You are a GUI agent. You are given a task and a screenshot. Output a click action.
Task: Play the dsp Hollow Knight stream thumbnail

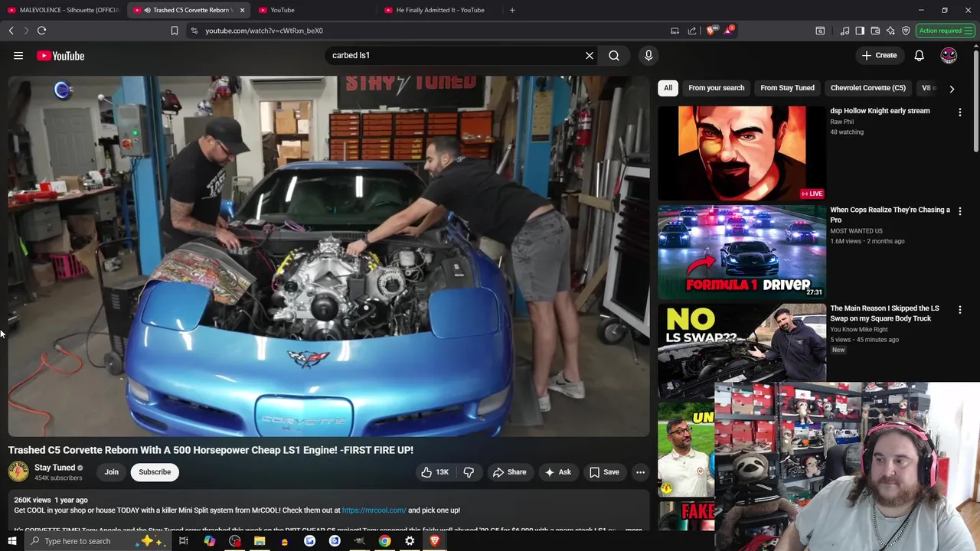coord(741,153)
